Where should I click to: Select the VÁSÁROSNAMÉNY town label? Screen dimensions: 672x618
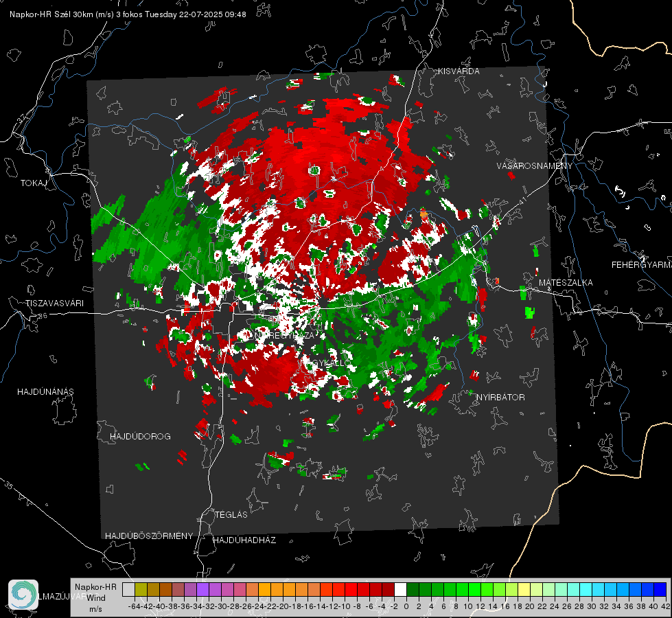pos(535,166)
